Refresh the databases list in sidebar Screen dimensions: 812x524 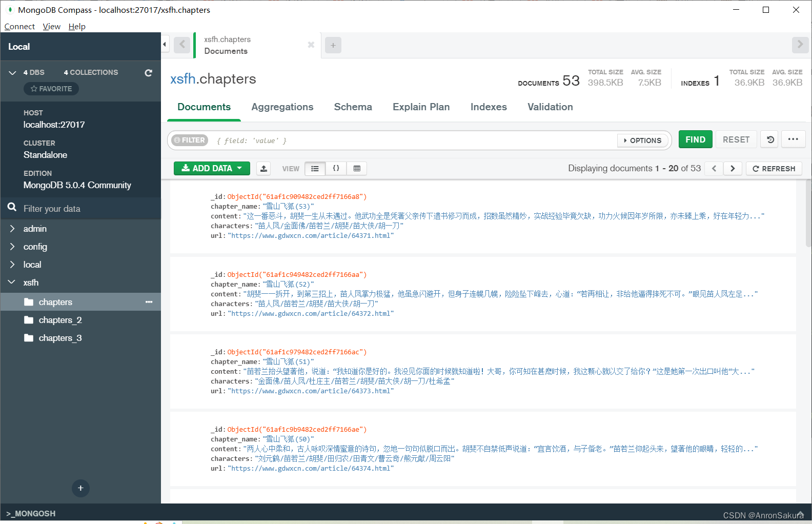(148, 73)
